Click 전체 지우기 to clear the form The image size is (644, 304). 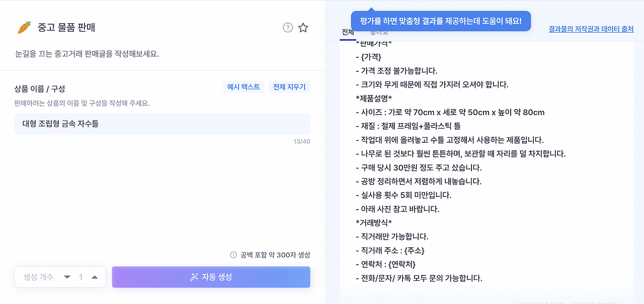pyautogui.click(x=290, y=87)
